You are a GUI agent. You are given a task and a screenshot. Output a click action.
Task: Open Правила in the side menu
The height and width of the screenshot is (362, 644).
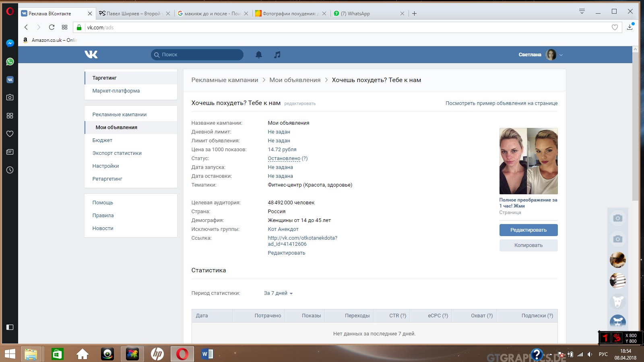click(x=131, y=216)
